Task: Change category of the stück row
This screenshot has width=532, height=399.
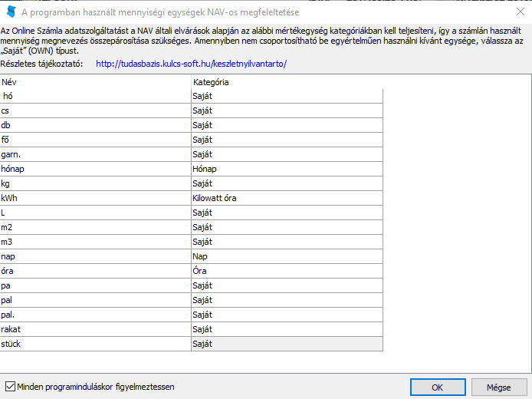Action: (286, 344)
